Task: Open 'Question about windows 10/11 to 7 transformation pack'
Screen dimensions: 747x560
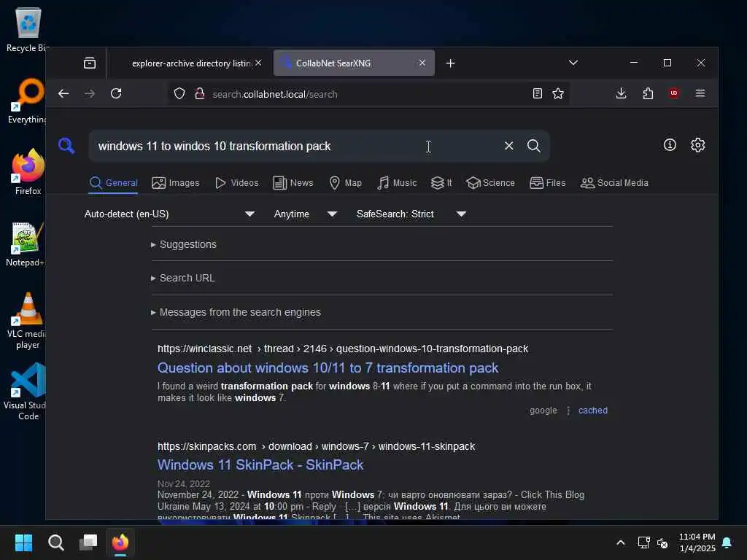Action: click(x=328, y=367)
